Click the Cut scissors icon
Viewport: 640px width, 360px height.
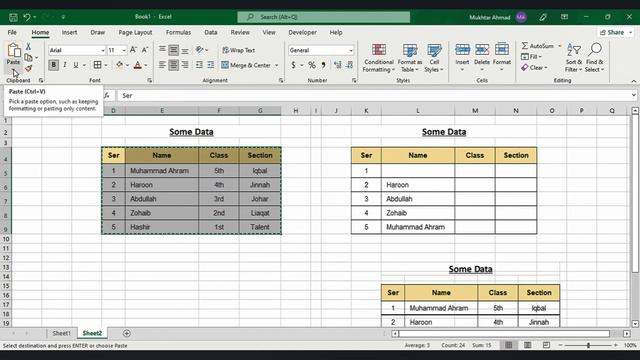click(28, 47)
